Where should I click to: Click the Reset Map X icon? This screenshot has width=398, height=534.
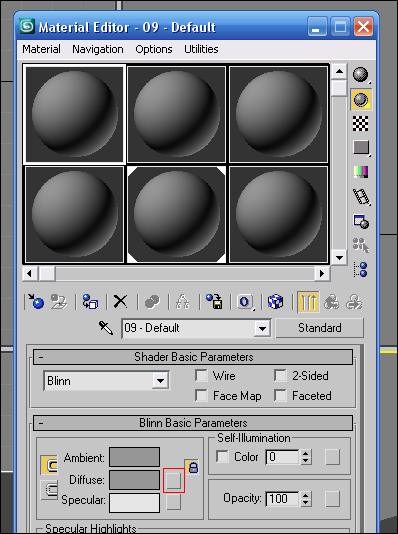click(121, 301)
